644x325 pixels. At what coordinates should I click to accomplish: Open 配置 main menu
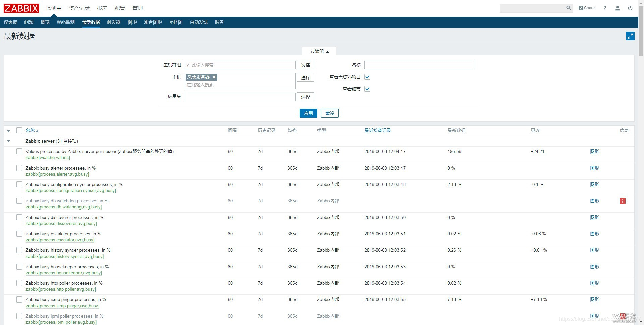point(120,8)
